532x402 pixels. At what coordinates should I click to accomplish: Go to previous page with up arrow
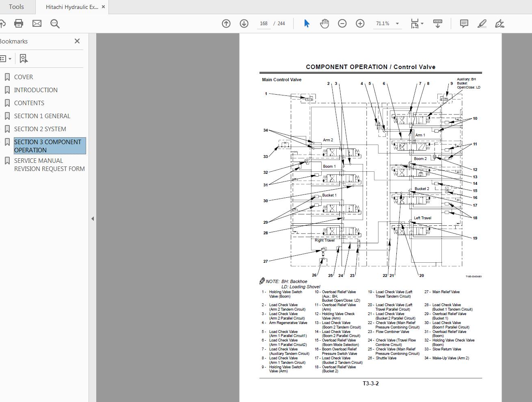tap(226, 23)
